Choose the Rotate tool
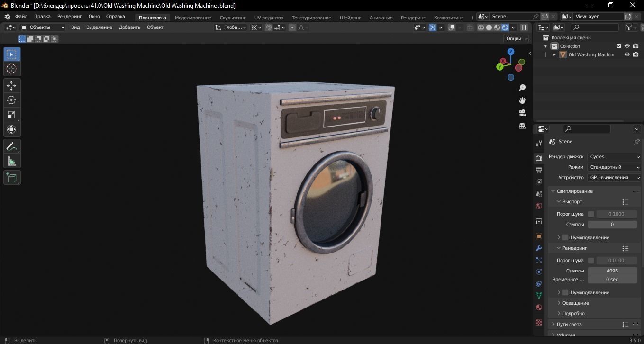This screenshot has height=344, width=644. point(11,100)
